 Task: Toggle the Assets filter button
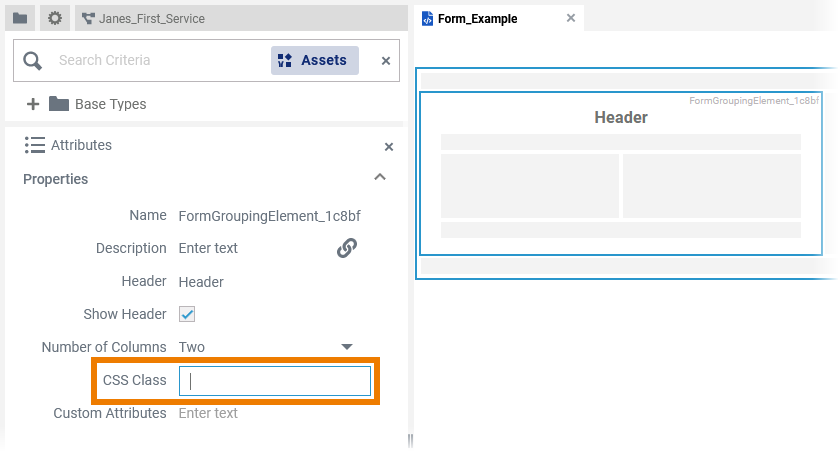[314, 60]
